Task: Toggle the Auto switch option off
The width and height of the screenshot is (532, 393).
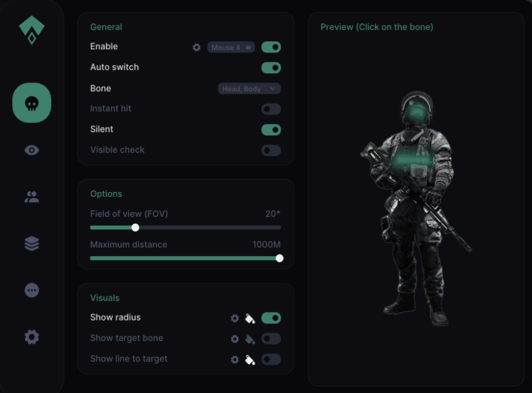Action: (x=271, y=68)
